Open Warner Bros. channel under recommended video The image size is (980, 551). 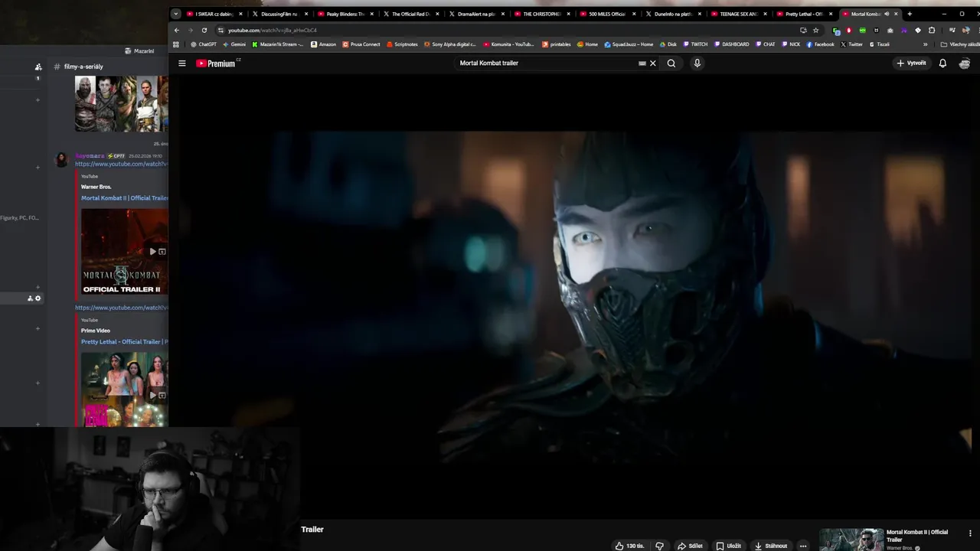pyautogui.click(x=900, y=548)
